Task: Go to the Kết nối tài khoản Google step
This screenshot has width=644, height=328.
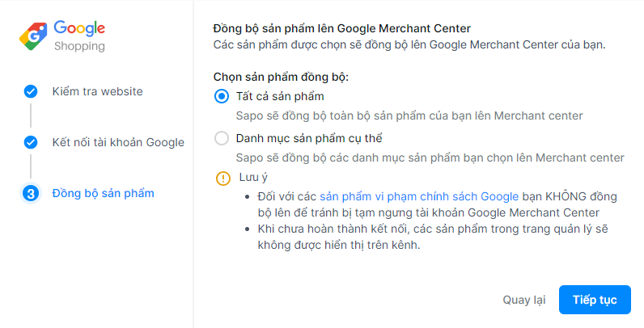Action: pyautogui.click(x=118, y=142)
